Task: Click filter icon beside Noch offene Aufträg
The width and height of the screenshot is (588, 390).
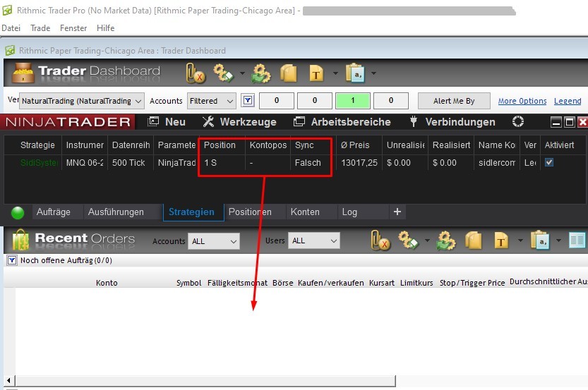Action: click(11, 260)
